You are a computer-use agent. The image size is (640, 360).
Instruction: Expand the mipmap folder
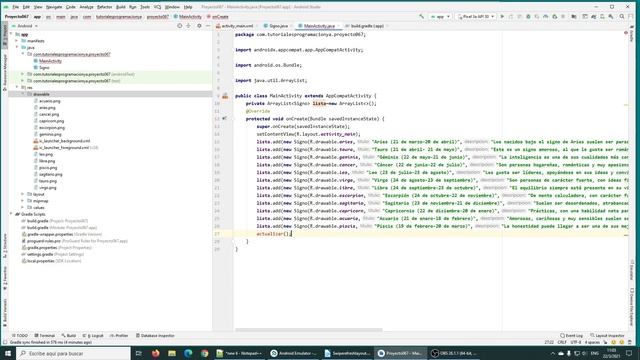pos(23,201)
